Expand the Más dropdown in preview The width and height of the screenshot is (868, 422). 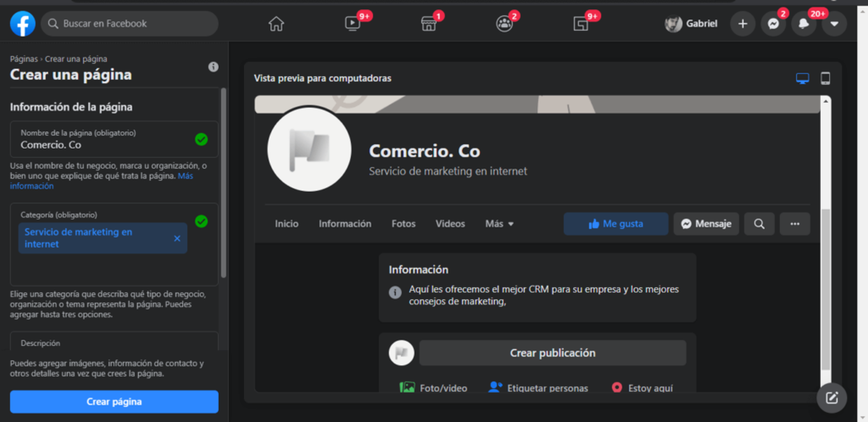coord(499,224)
